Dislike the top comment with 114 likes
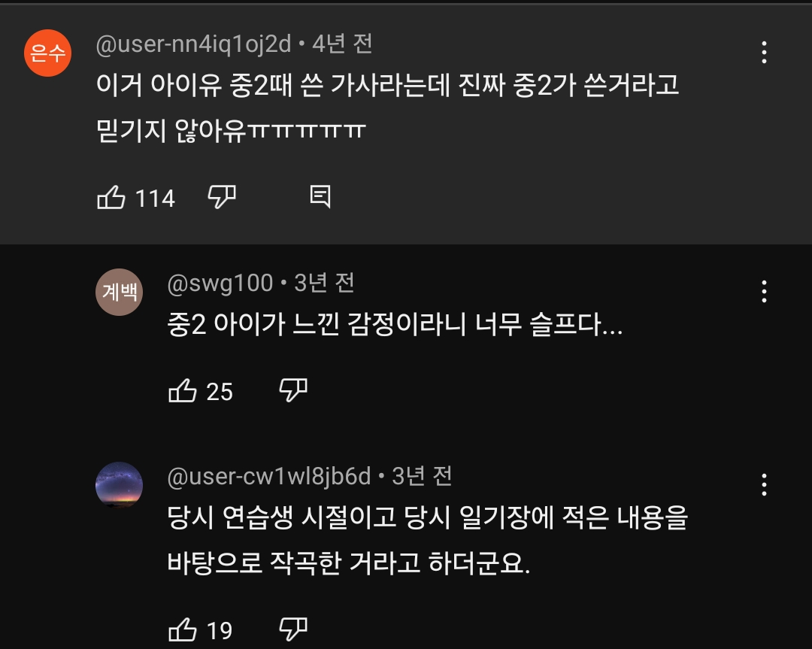The image size is (812, 649). coord(222,198)
